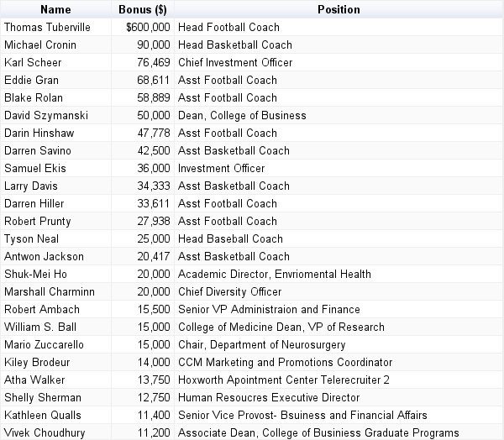
Task: Click the 34,333 bonus cell
Action: click(x=155, y=186)
